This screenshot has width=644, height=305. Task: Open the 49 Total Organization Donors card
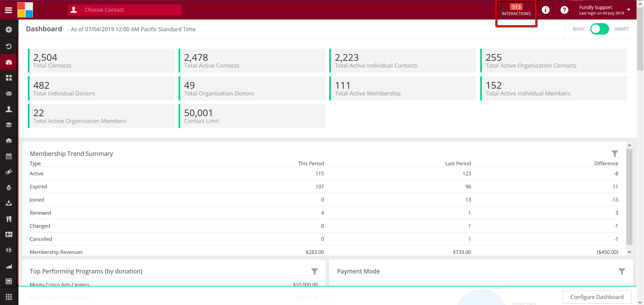click(252, 88)
